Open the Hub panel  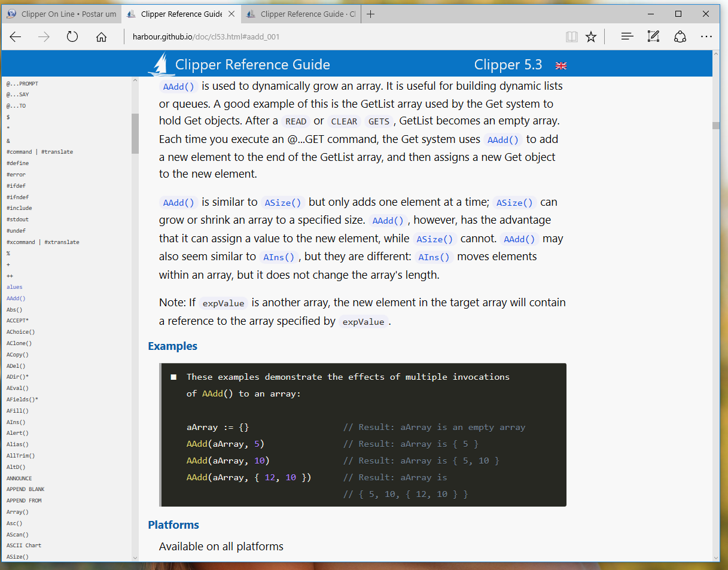627,37
